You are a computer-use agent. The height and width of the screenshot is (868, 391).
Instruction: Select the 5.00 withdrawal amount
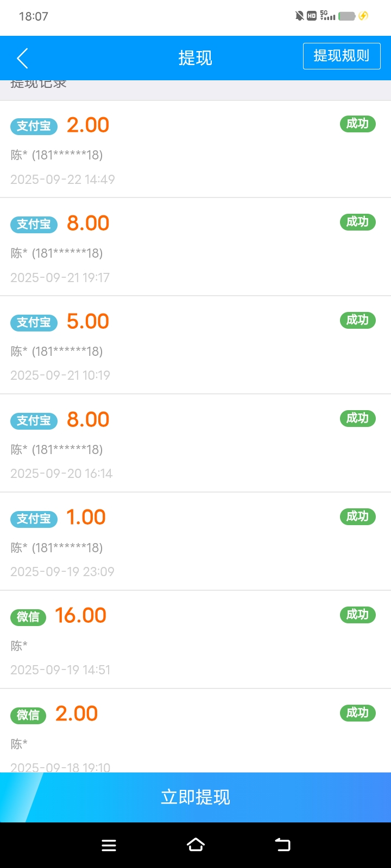tap(88, 321)
